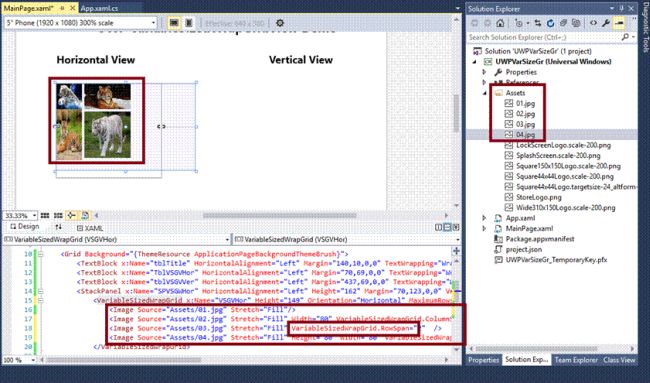This screenshot has height=383, width=650.
Task: Toggle snap to snaplines icon
Action: 71,216
